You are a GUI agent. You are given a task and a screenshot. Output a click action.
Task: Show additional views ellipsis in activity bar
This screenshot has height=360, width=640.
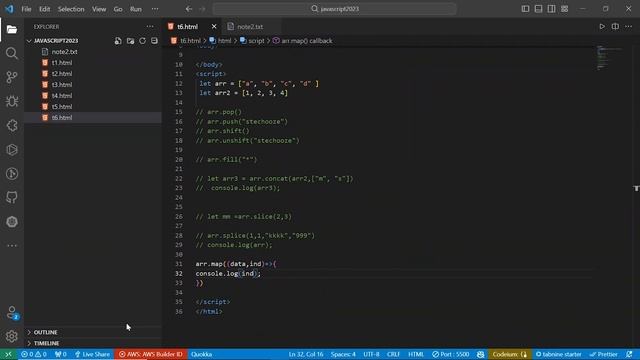[12, 246]
